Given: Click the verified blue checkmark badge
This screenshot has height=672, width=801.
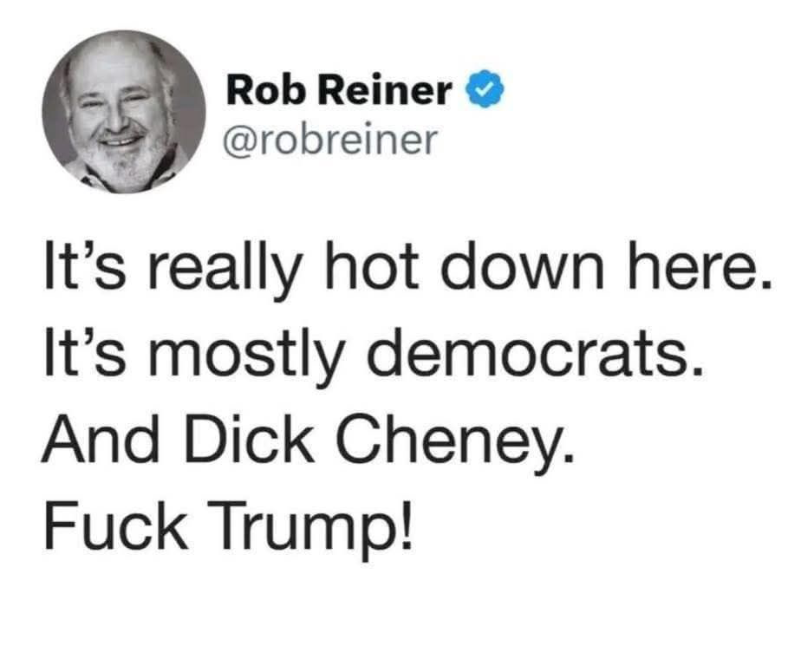Looking at the screenshot, I should (485, 90).
